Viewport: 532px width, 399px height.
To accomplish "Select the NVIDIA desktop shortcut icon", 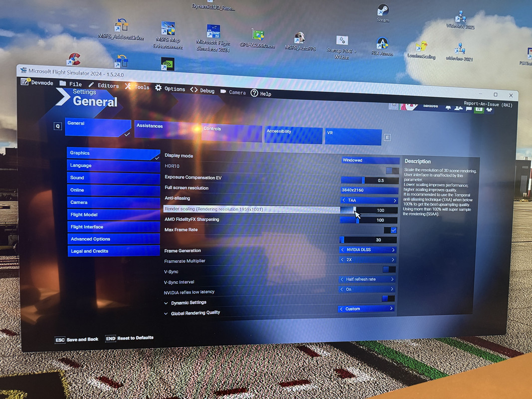I will tap(168, 64).
